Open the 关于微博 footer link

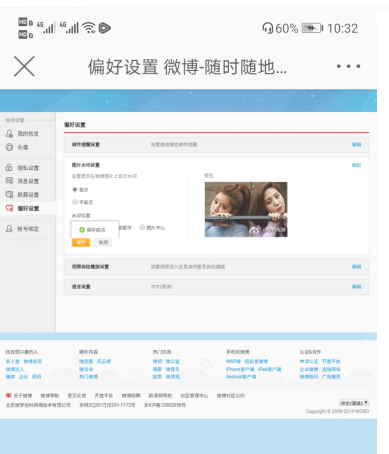(23, 396)
